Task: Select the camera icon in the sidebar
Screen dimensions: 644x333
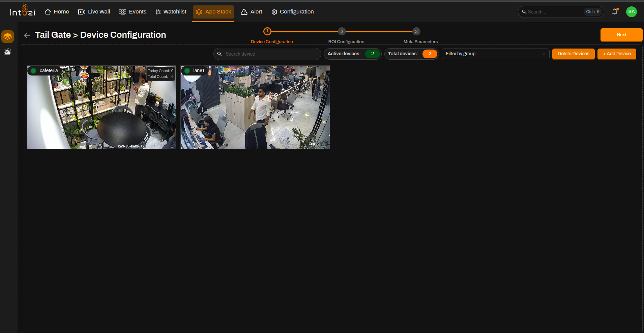Action: point(7,52)
